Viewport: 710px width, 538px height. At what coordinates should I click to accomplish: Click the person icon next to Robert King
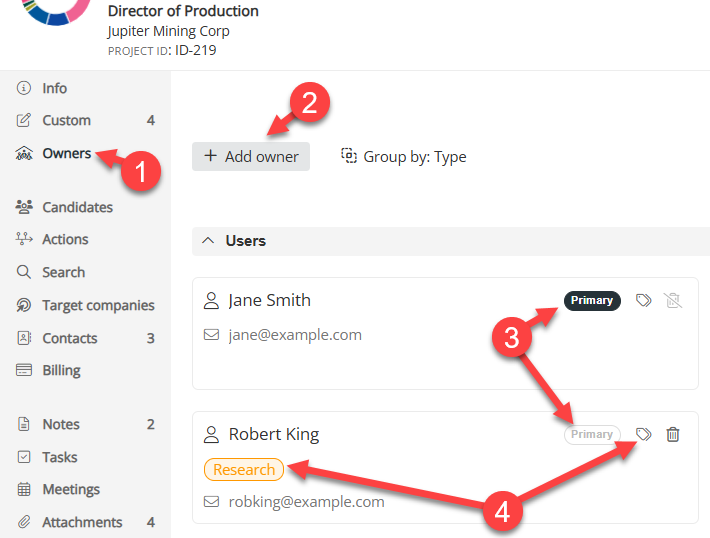[x=211, y=435]
